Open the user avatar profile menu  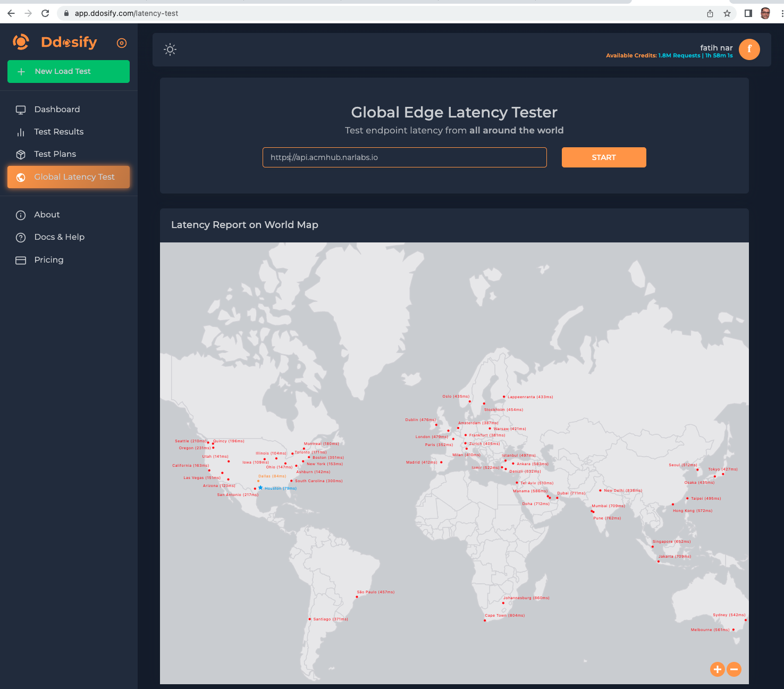click(749, 49)
